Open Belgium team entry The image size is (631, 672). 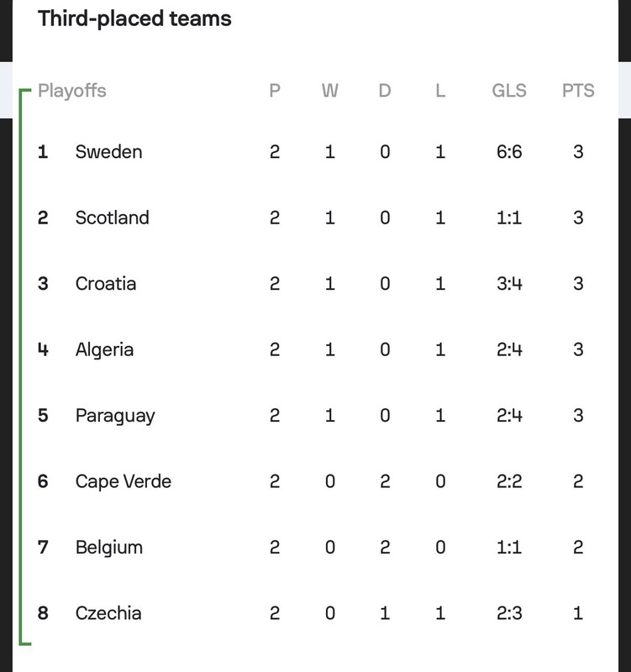109,548
